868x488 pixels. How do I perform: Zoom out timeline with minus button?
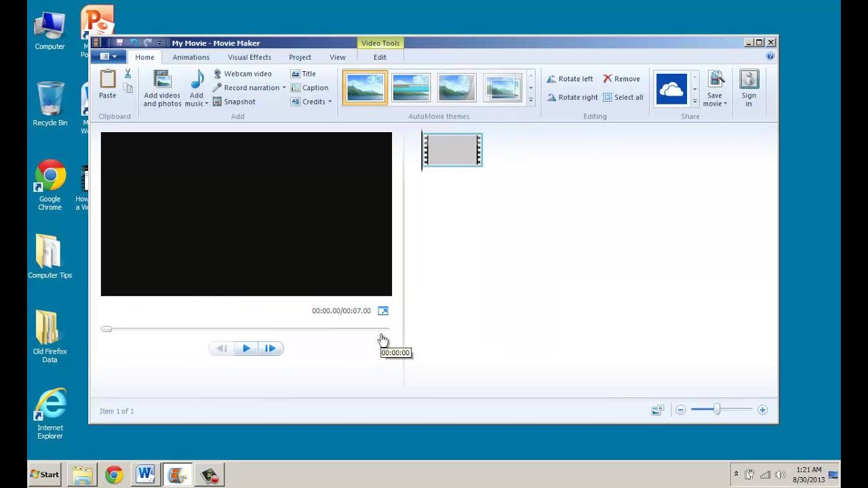coord(680,410)
